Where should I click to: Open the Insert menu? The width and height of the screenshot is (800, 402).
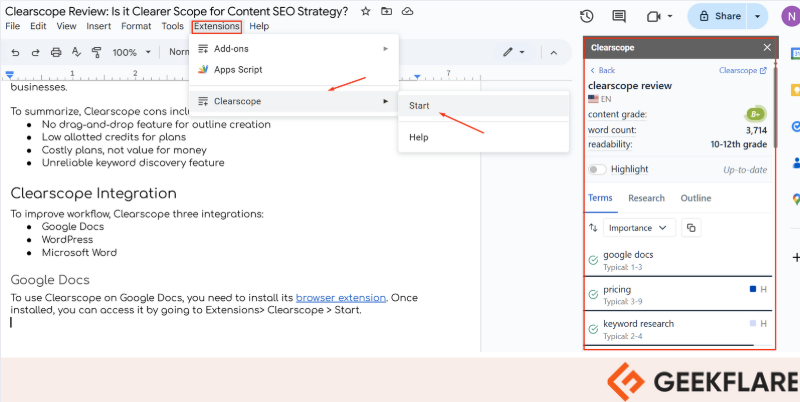tap(98, 26)
